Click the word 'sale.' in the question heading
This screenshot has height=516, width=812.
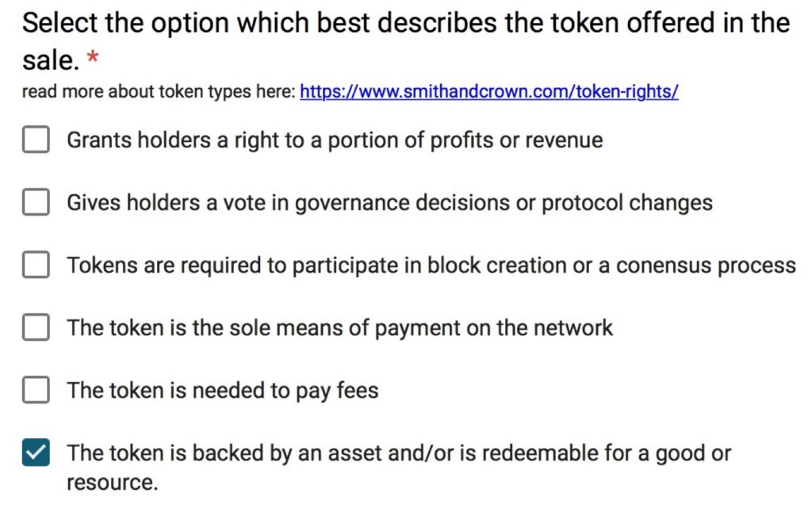[50, 60]
